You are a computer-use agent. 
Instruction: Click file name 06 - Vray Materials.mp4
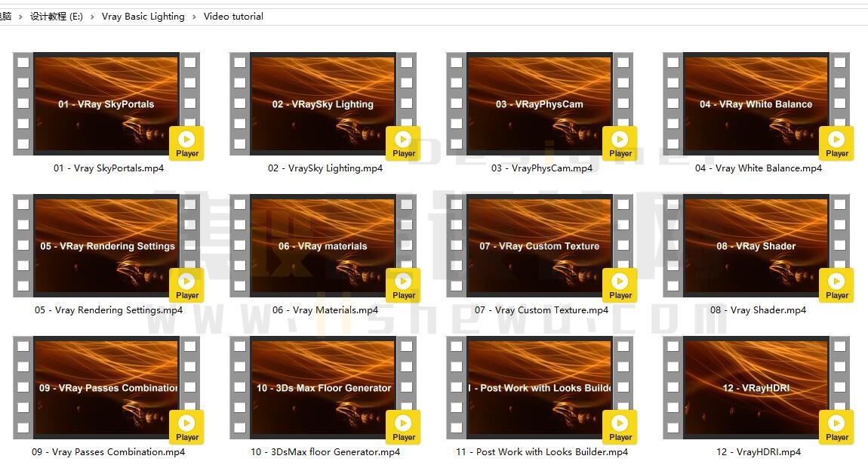click(x=325, y=309)
